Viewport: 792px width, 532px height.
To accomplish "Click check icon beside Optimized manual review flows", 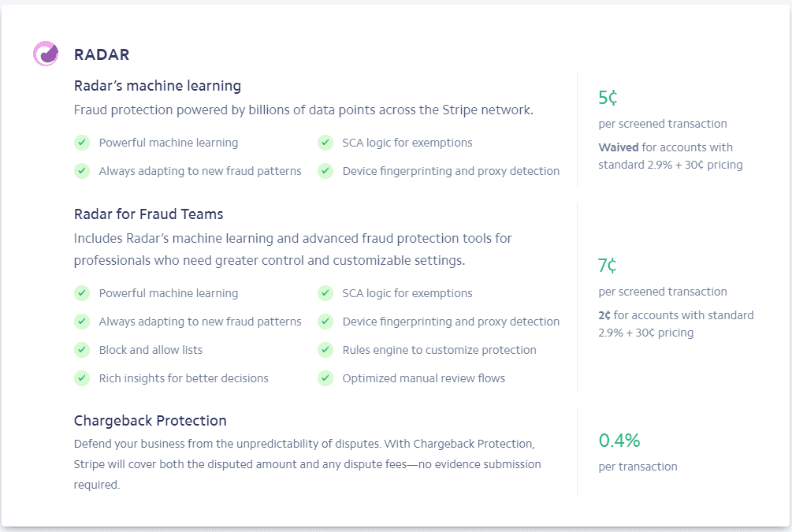I will click(x=325, y=378).
